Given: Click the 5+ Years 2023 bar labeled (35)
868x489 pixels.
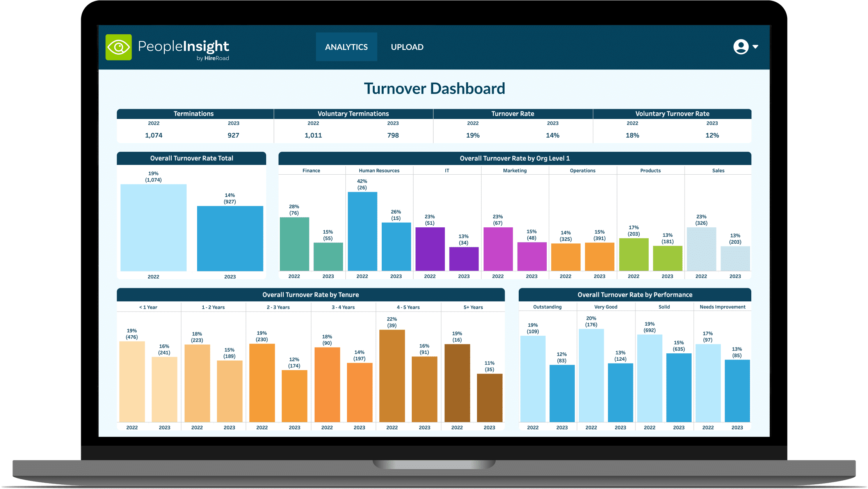Looking at the screenshot, I should (489, 398).
